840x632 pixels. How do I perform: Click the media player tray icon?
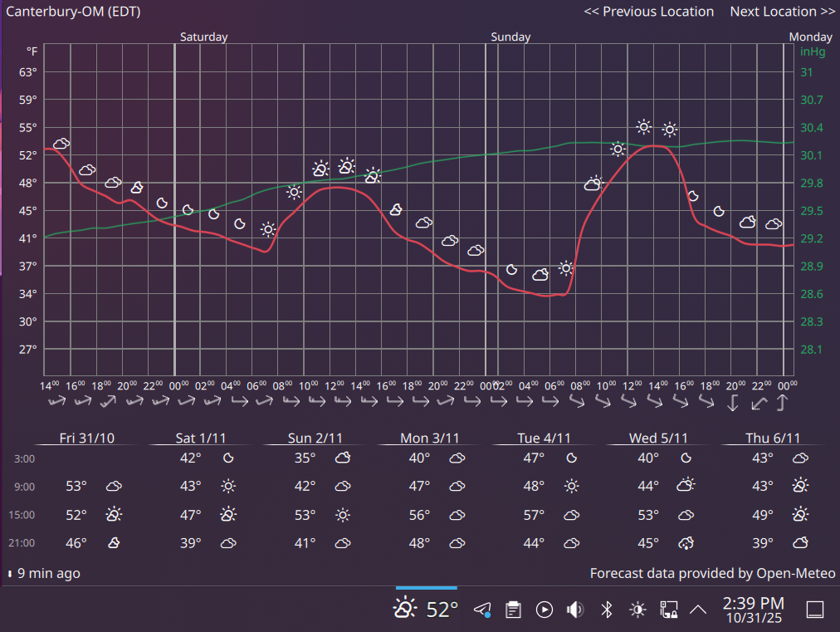pyautogui.click(x=545, y=610)
